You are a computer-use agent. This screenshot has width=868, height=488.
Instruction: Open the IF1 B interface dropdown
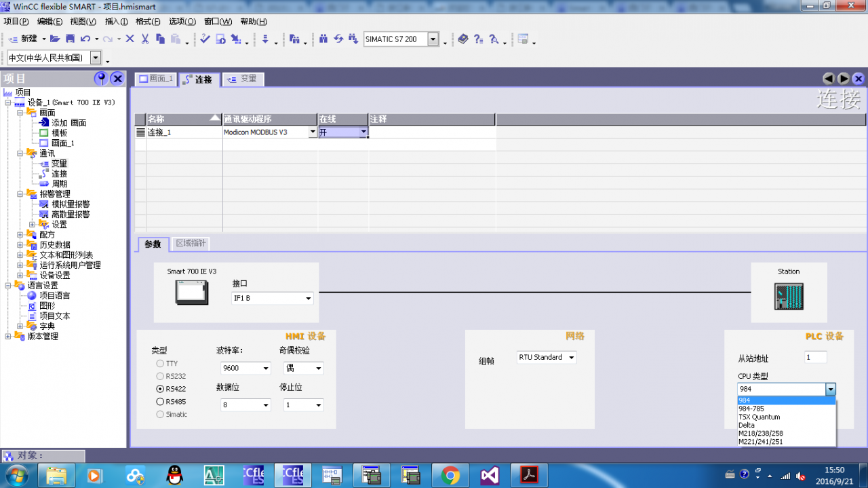point(273,298)
